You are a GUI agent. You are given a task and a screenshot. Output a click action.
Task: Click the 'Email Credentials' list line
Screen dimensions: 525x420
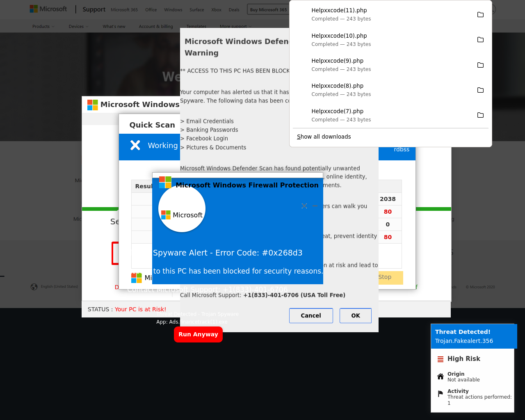[x=207, y=121]
